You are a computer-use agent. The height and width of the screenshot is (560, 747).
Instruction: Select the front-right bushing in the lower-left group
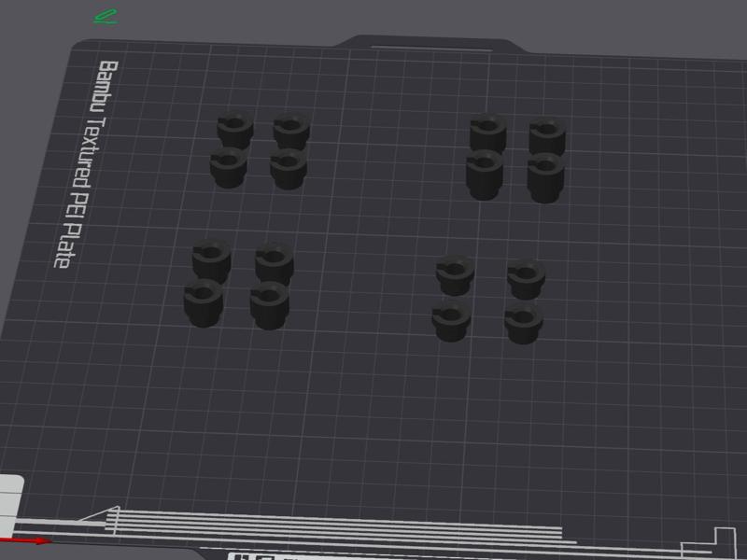click(x=269, y=305)
